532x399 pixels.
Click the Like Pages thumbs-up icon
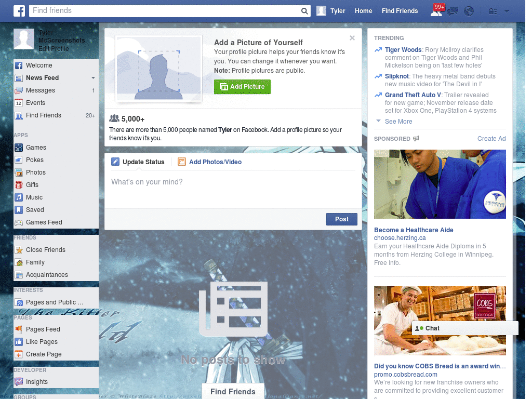coord(19,342)
